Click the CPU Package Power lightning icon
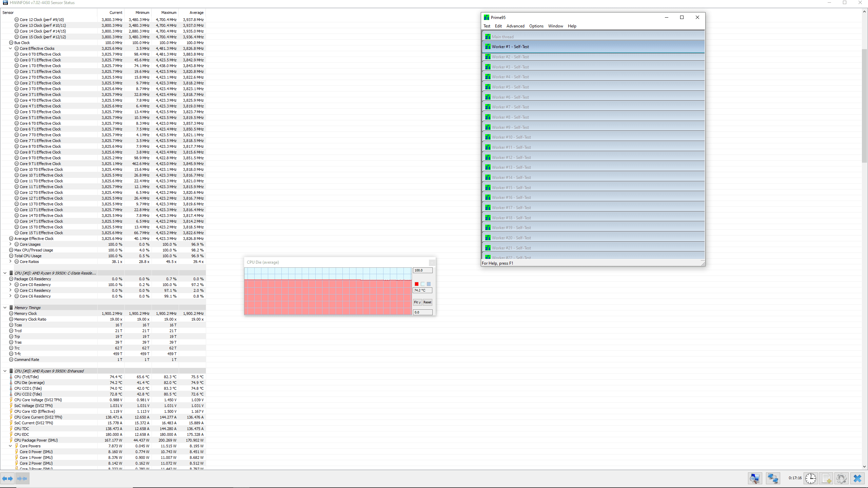Viewport: 868px width, 488px height. (11, 440)
